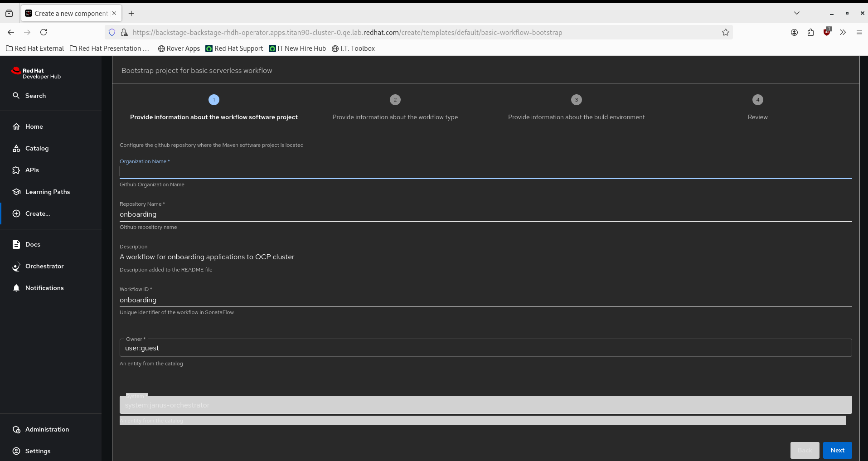Click the Docs label in sidebar
Viewport: 868px width, 461px height.
point(33,244)
